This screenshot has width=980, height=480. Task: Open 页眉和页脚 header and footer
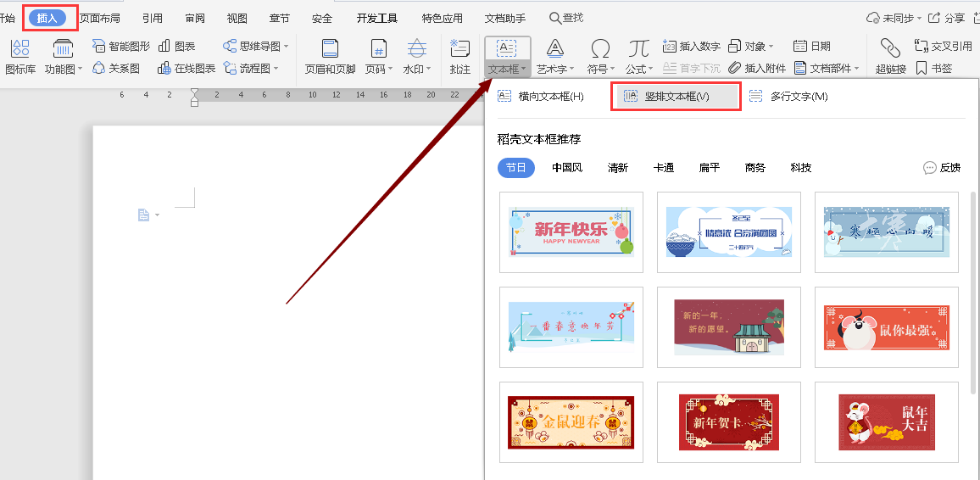click(330, 57)
